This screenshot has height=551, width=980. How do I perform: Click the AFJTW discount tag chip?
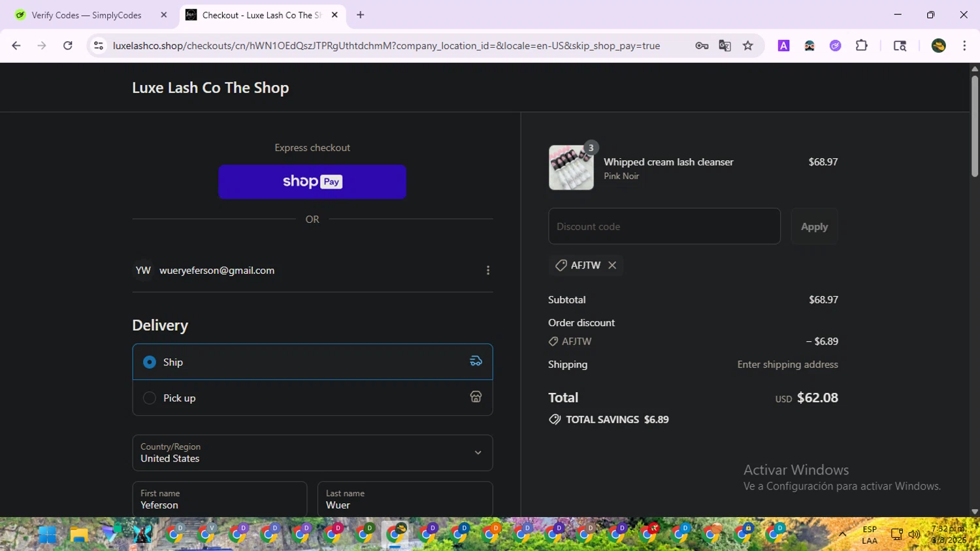[x=585, y=265]
